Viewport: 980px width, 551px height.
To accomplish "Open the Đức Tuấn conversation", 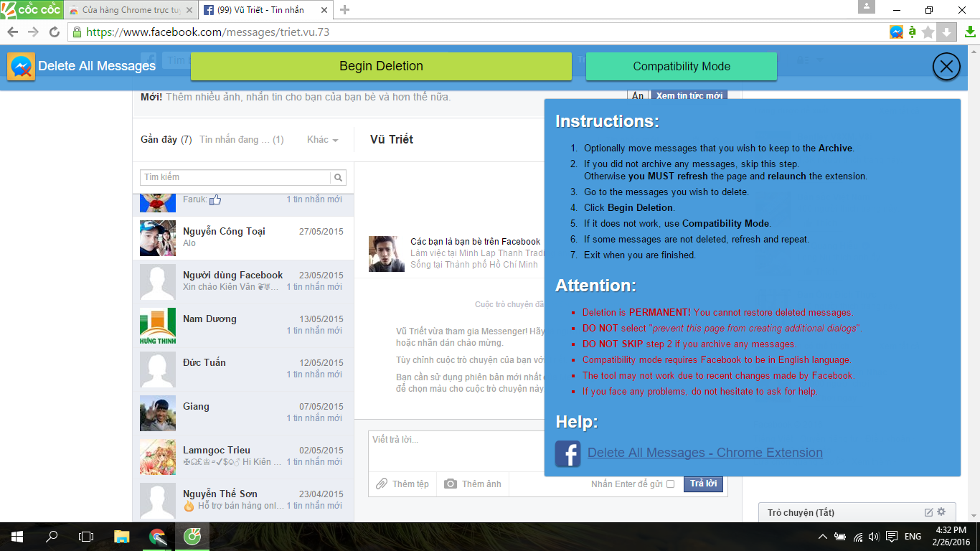I will [243, 369].
